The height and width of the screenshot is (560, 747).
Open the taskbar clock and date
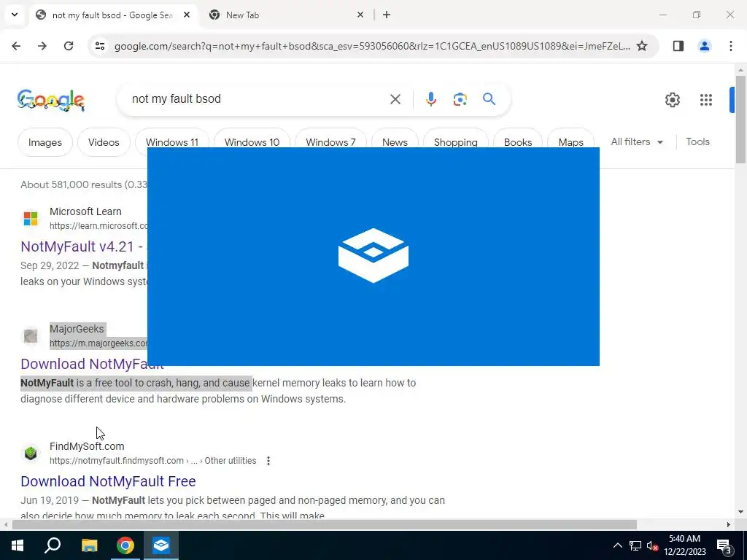coord(684,545)
